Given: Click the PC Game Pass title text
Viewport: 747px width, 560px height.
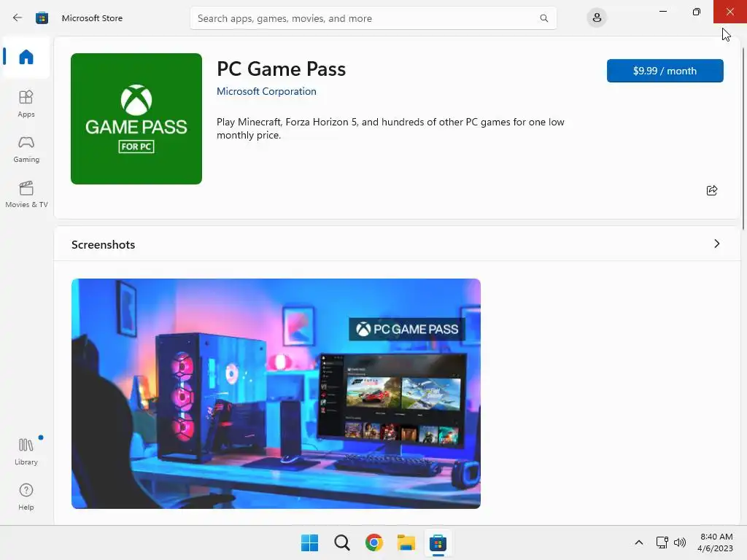Looking at the screenshot, I should pyautogui.click(x=281, y=69).
